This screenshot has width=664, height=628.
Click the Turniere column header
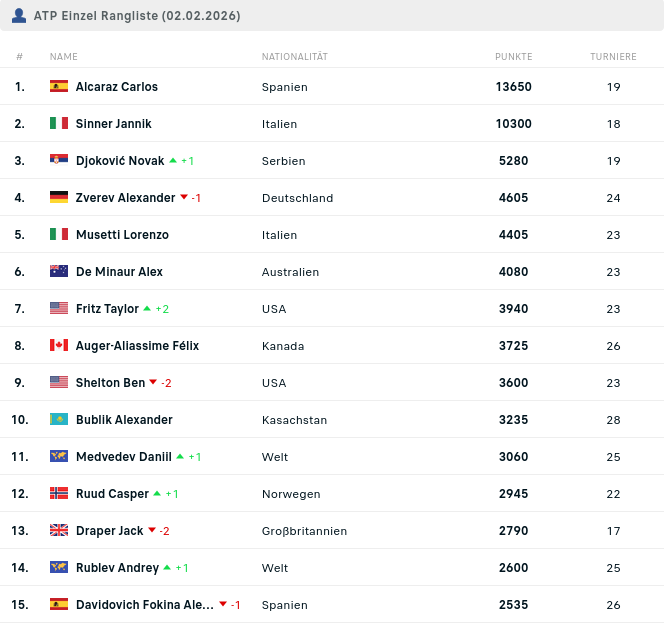[x=613, y=57]
